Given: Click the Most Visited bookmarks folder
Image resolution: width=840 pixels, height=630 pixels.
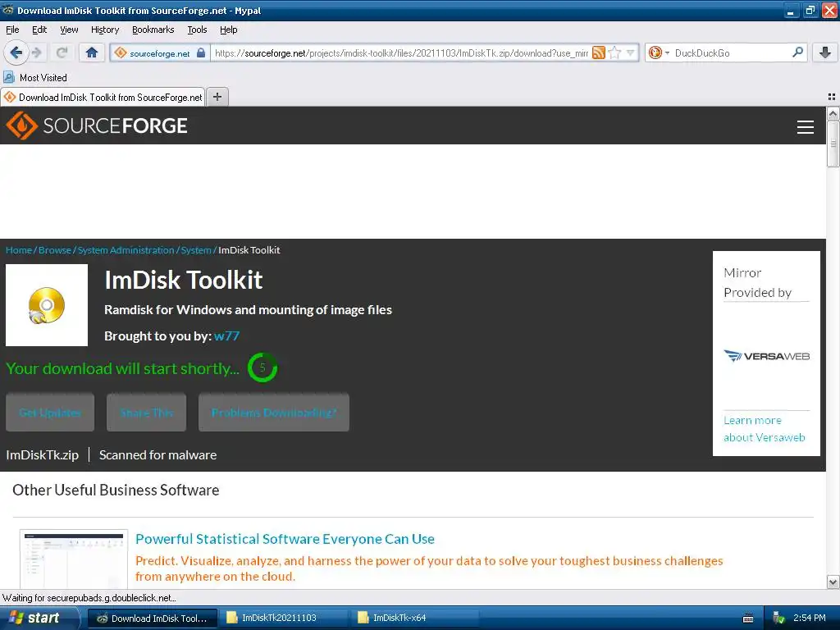Looking at the screenshot, I should click(35, 78).
